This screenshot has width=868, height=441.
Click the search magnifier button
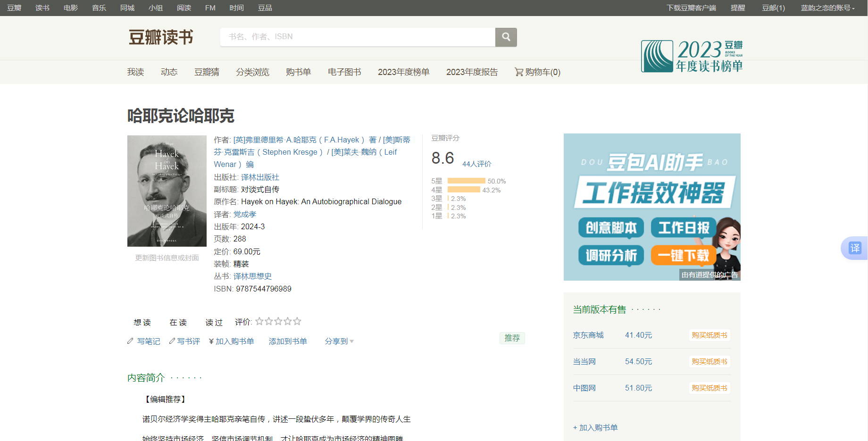[x=506, y=37]
